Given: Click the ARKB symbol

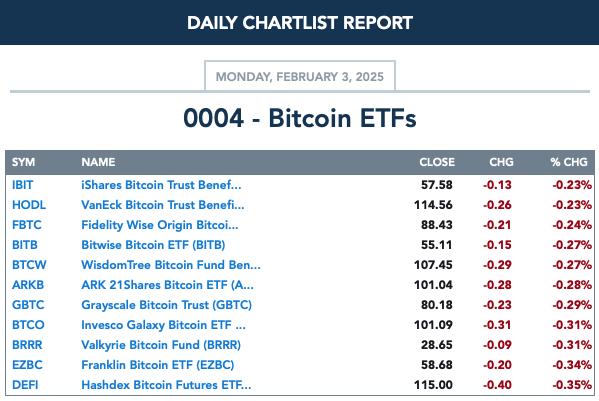Looking at the screenshot, I should pyautogui.click(x=28, y=285).
